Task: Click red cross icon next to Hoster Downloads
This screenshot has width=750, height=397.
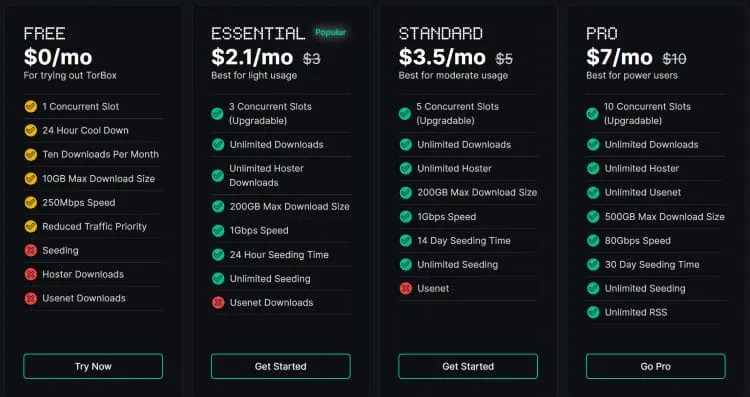Action: tap(31, 274)
